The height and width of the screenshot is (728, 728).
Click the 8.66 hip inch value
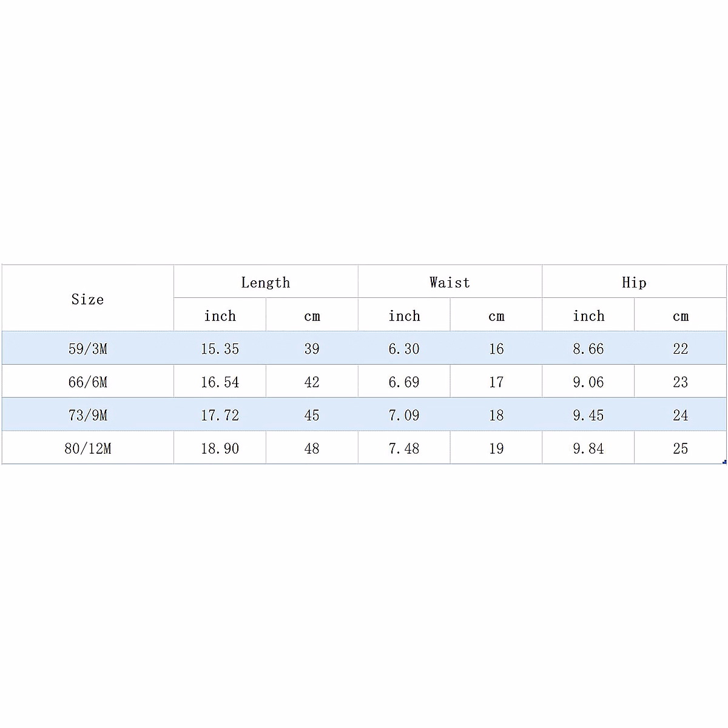[588, 349]
